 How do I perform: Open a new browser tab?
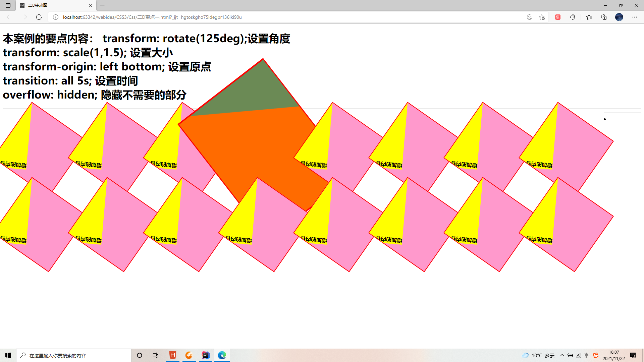[x=102, y=5]
